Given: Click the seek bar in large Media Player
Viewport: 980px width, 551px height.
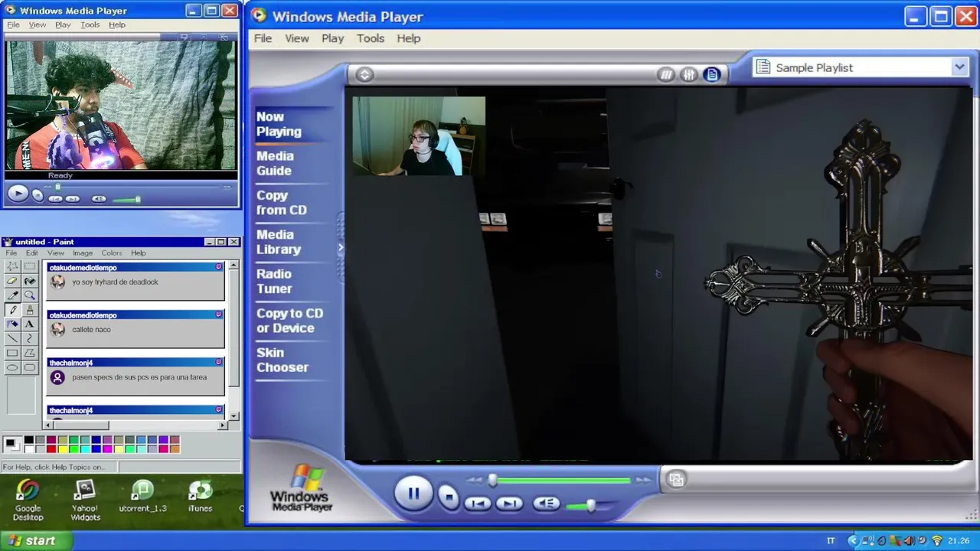Looking at the screenshot, I should (x=561, y=480).
